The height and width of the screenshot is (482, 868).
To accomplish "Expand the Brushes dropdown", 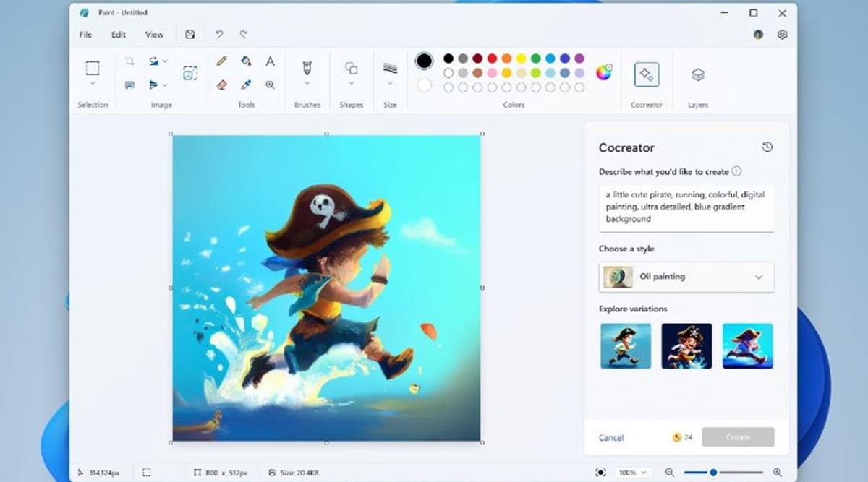I will point(307,85).
